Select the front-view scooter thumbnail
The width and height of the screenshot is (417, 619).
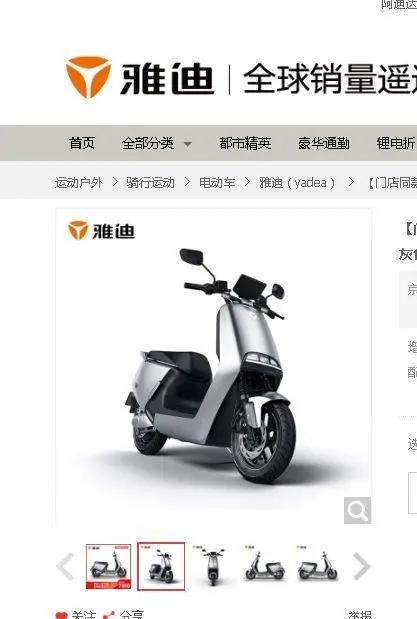coord(213,566)
